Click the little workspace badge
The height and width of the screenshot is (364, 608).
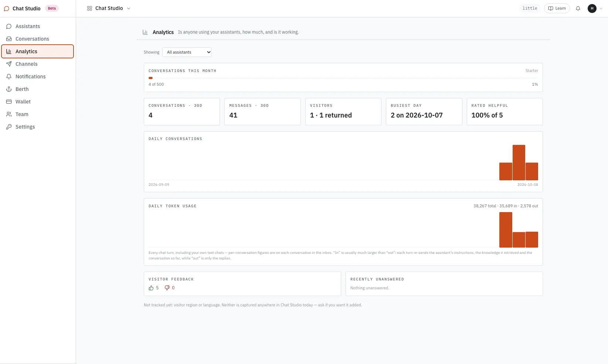click(530, 8)
